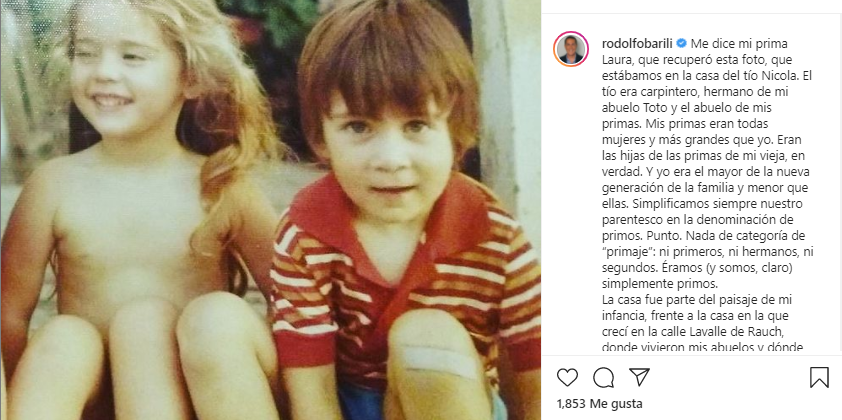
Task: Click "La casa fue parte del paisaje" line
Action: (674, 300)
